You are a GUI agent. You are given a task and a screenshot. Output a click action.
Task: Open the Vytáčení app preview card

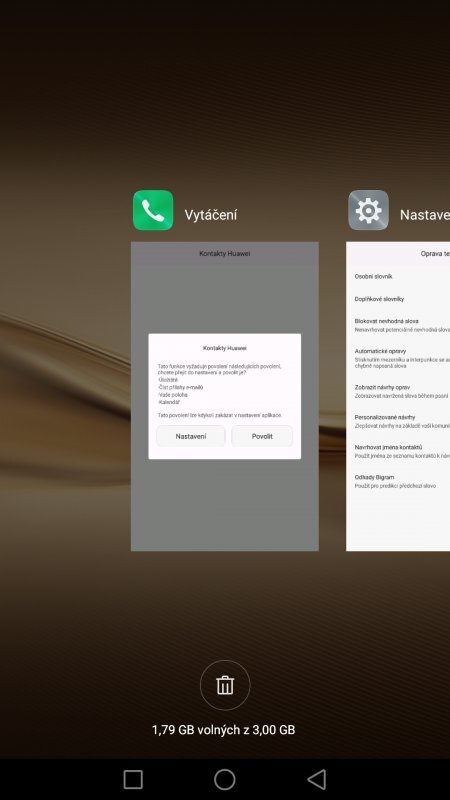click(225, 396)
